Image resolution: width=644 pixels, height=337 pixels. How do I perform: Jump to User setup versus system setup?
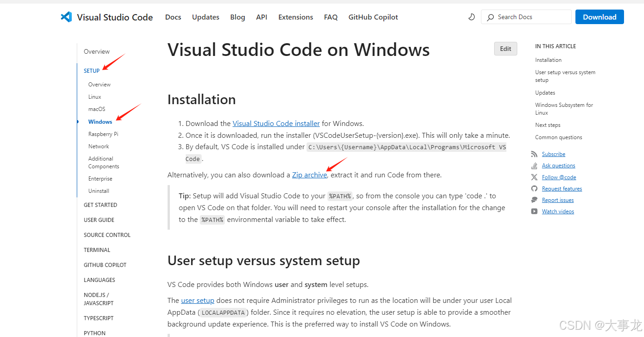coord(565,76)
